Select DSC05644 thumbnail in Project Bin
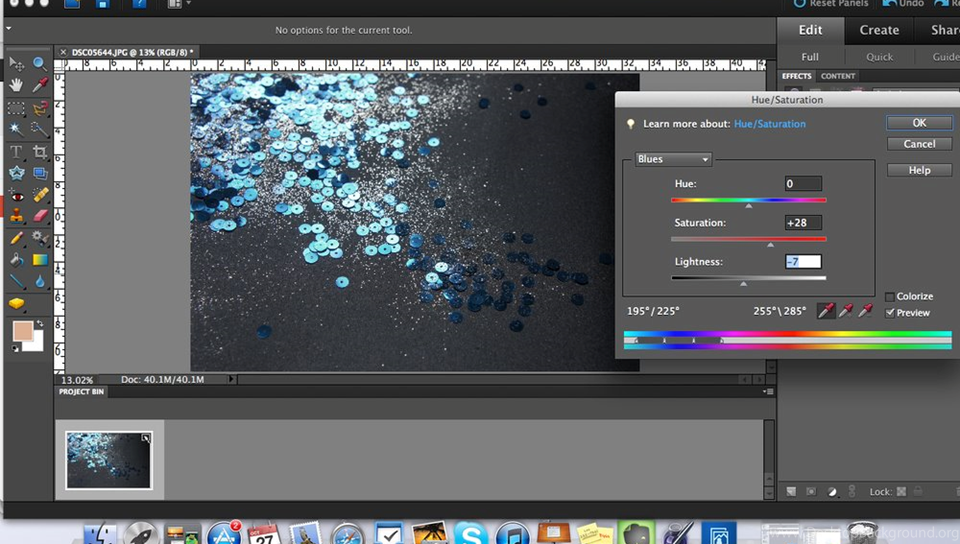This screenshot has height=544, width=960. coord(109,460)
